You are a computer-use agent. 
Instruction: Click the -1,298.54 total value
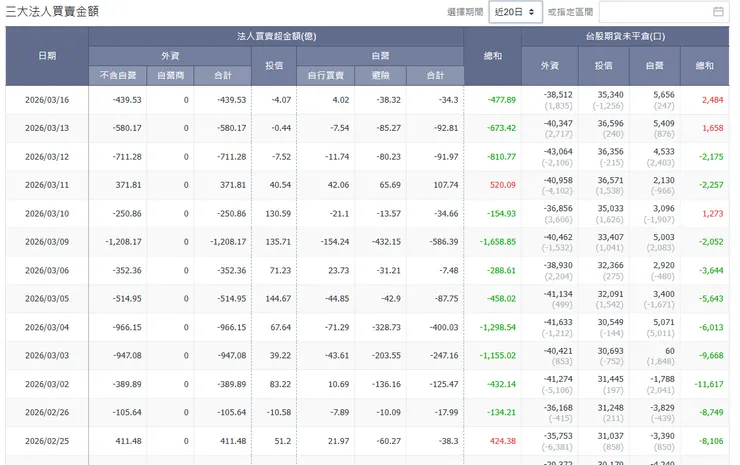click(x=498, y=327)
